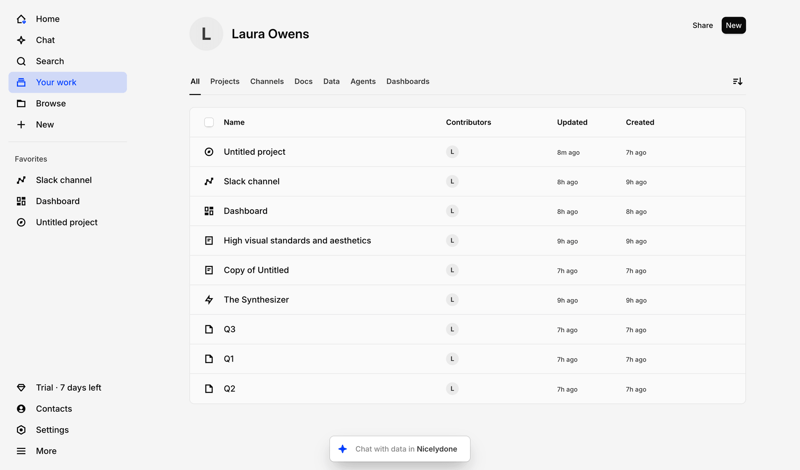The image size is (800, 470).
Task: Open the Trial 7 days left link
Action: [x=67, y=388]
